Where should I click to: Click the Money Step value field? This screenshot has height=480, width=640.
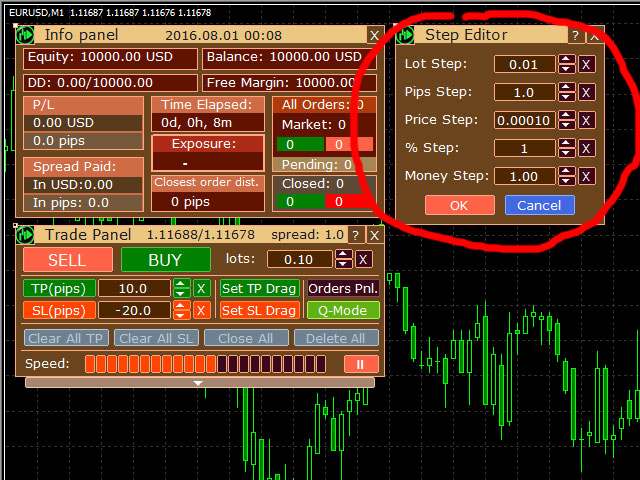pos(524,176)
